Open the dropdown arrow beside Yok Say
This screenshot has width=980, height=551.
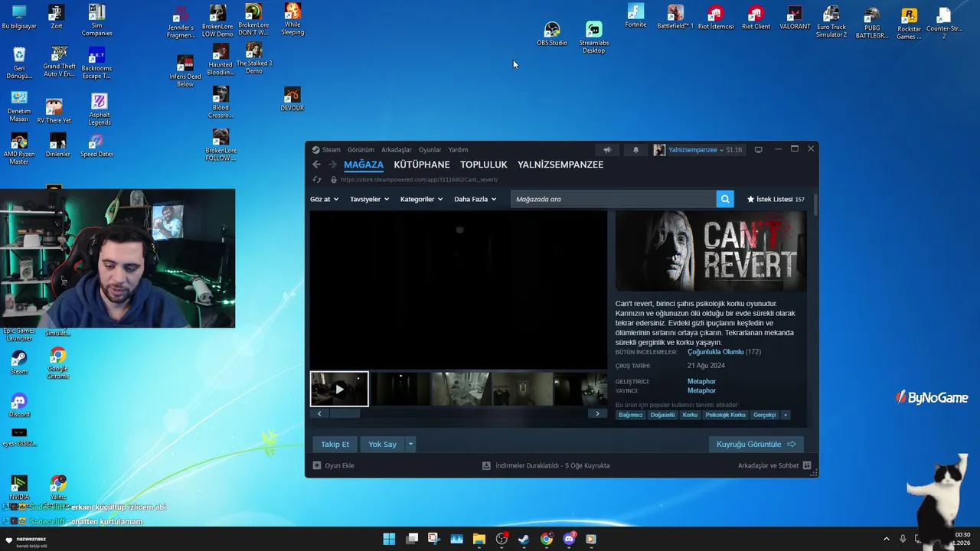[410, 444]
